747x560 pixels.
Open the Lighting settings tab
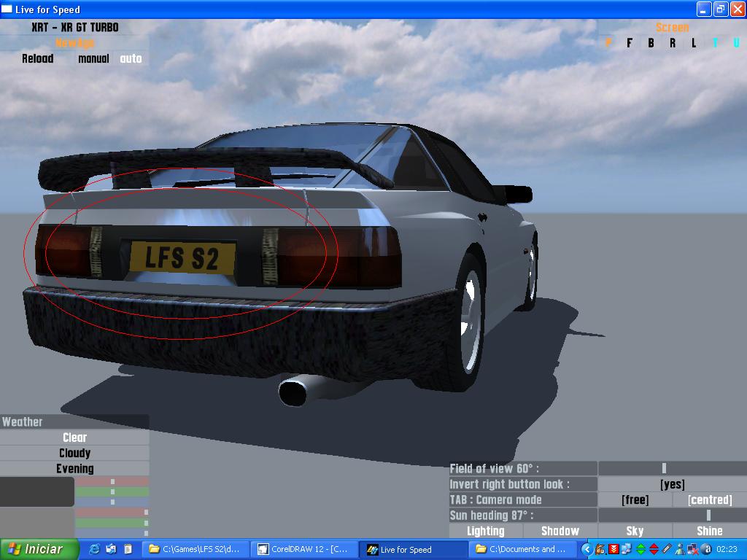pos(485,531)
